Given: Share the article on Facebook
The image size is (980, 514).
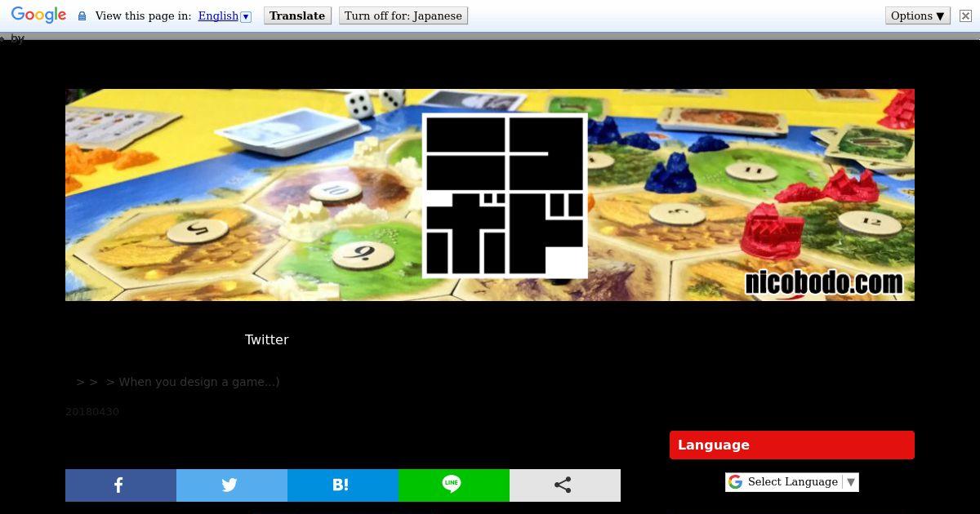Looking at the screenshot, I should click(x=121, y=485).
